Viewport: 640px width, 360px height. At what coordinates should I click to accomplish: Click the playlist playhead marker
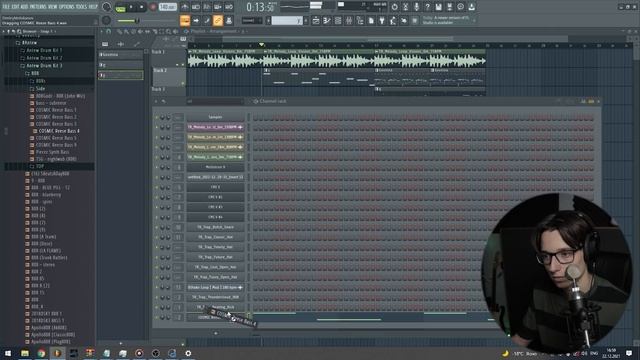261,44
